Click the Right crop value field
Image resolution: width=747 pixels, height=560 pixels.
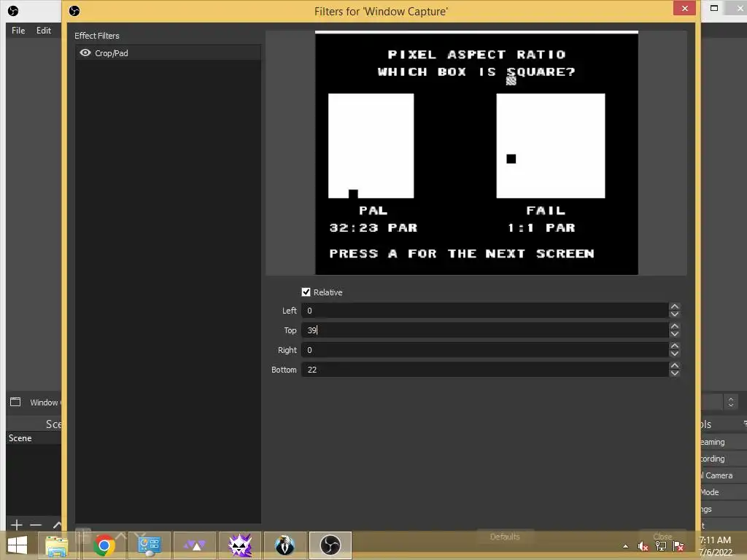(x=484, y=350)
